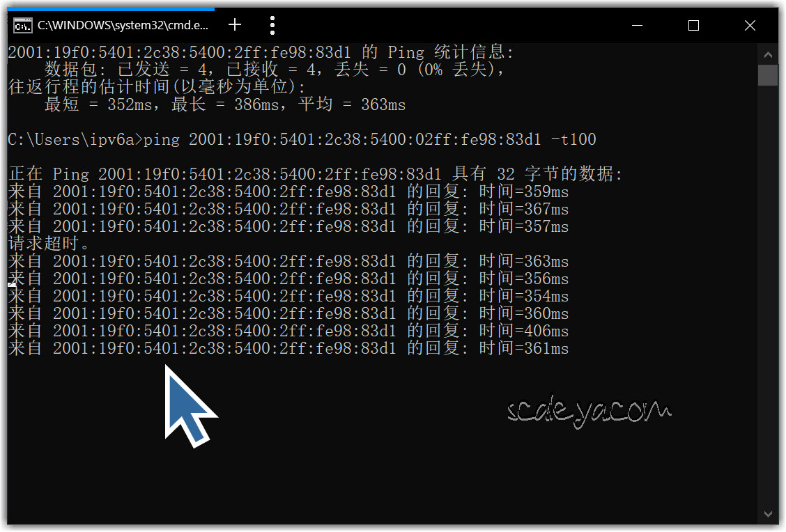Image resolution: width=786 pixels, height=532 pixels.
Task: Click the scrollbar down arrow
Action: [768, 515]
